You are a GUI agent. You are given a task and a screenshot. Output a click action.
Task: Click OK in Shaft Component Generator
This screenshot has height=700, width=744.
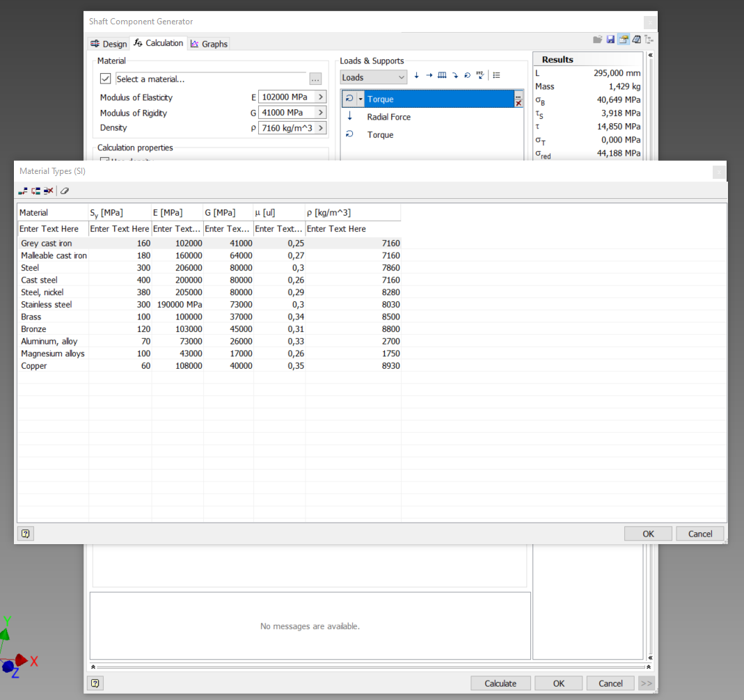[x=558, y=683]
